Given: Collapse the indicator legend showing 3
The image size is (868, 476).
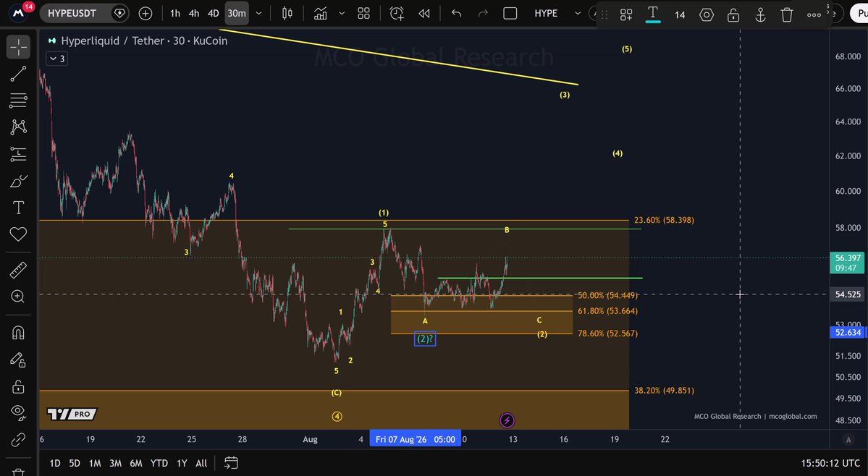Looking at the screenshot, I should [58, 59].
